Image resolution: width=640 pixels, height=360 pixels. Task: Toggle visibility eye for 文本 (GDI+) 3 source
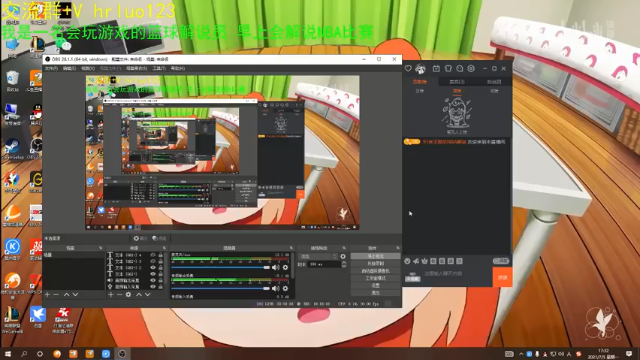[x=153, y=261]
